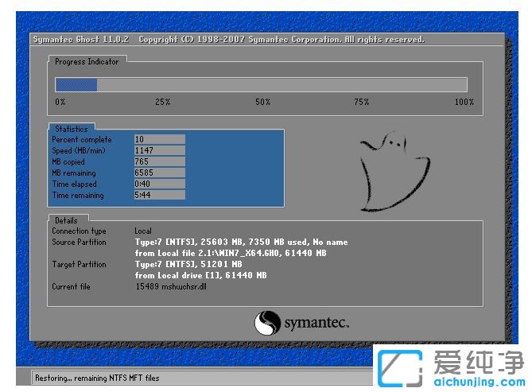This screenshot has width=532, height=392.
Task: Click the Symantec yin-yang logo
Action: pos(267,323)
